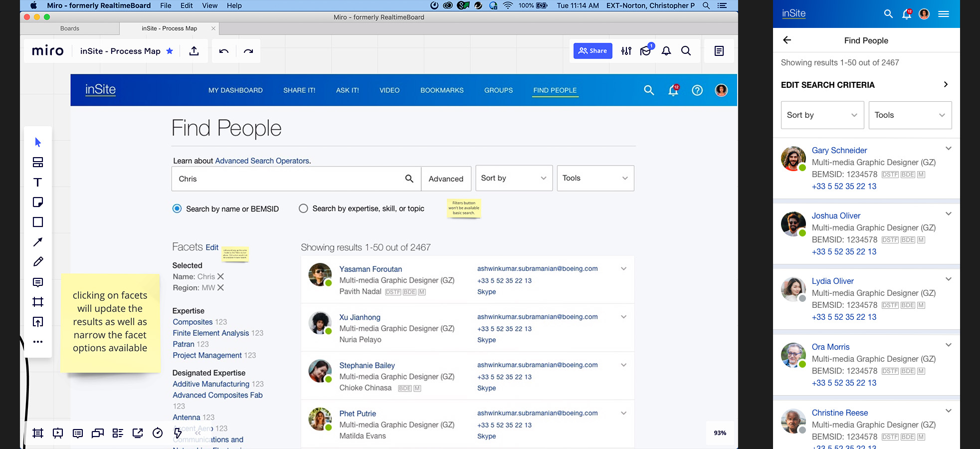Remove the Region: MW selected facet
Viewport: 980px width, 449px height.
(x=220, y=288)
